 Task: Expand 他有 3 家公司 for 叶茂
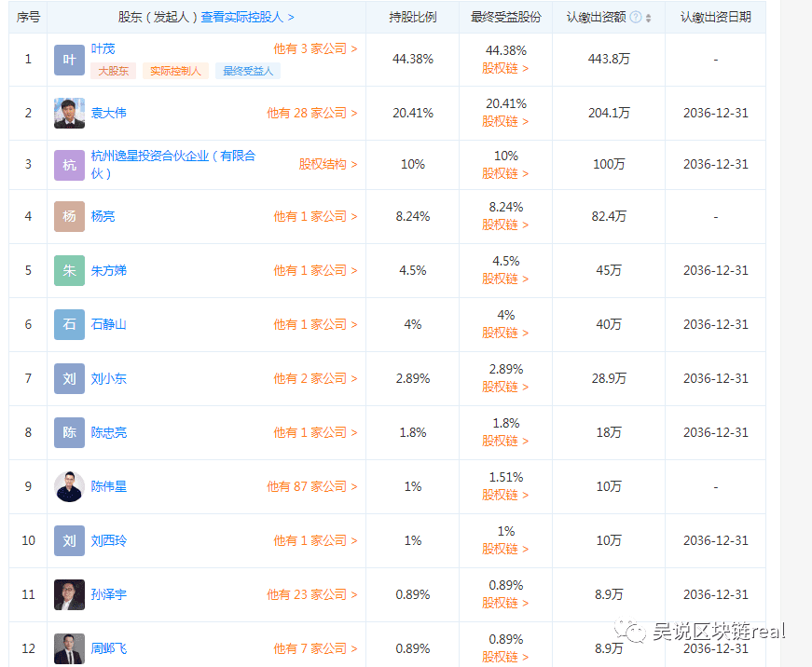315,48
